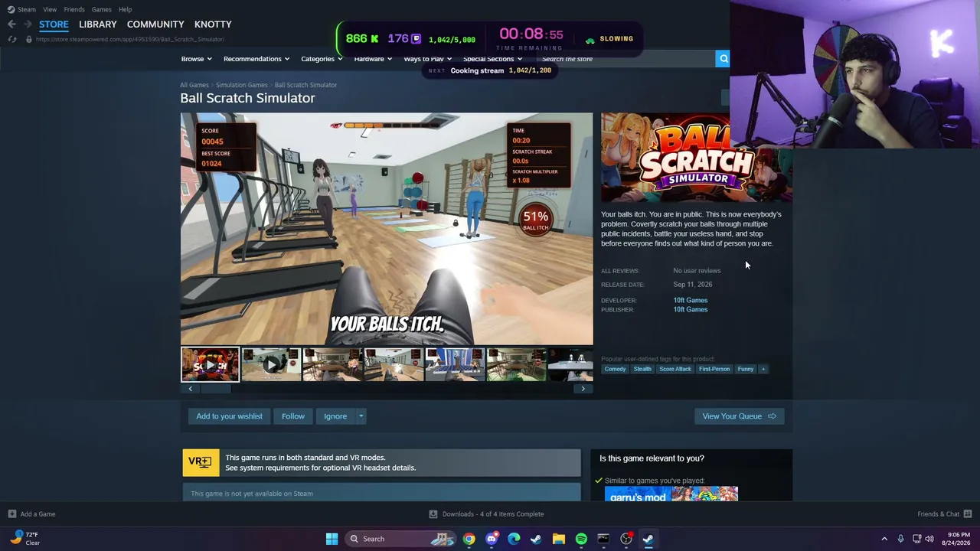Go to All Games breadcrumb
This screenshot has height=551, width=980.
(194, 85)
